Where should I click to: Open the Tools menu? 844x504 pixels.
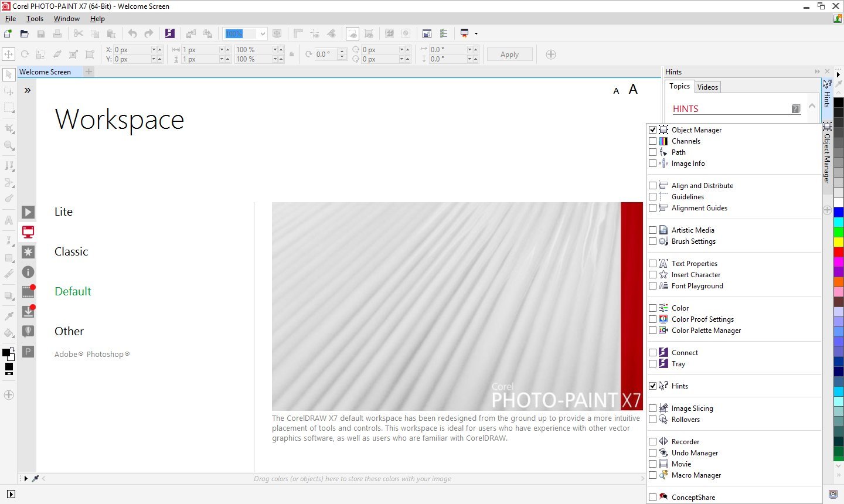pos(34,18)
